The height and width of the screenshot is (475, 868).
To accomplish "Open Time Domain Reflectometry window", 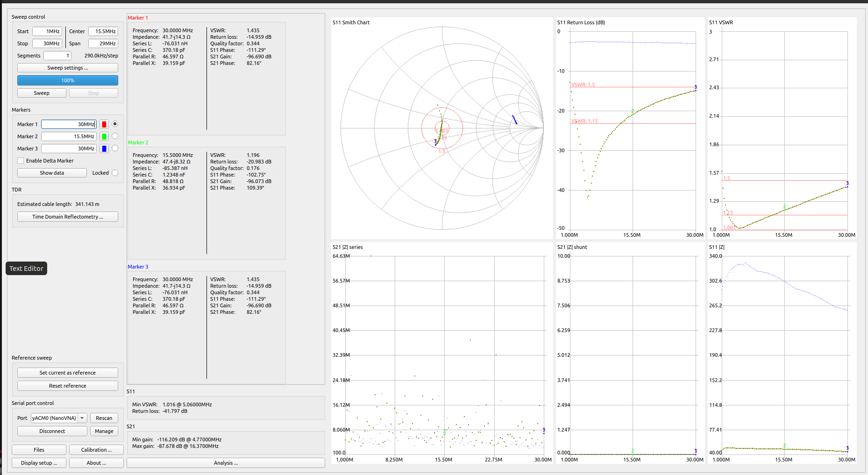I will tap(68, 217).
